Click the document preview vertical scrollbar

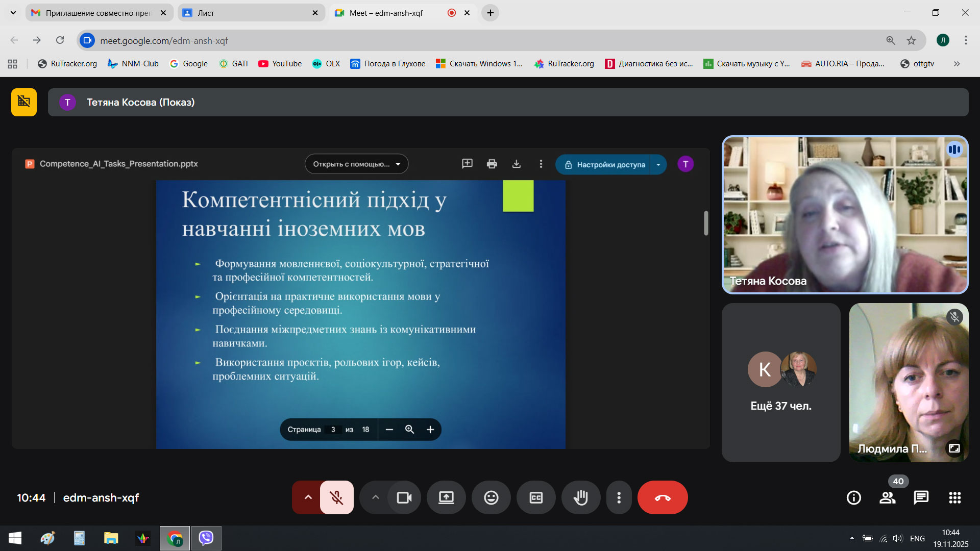(x=706, y=223)
